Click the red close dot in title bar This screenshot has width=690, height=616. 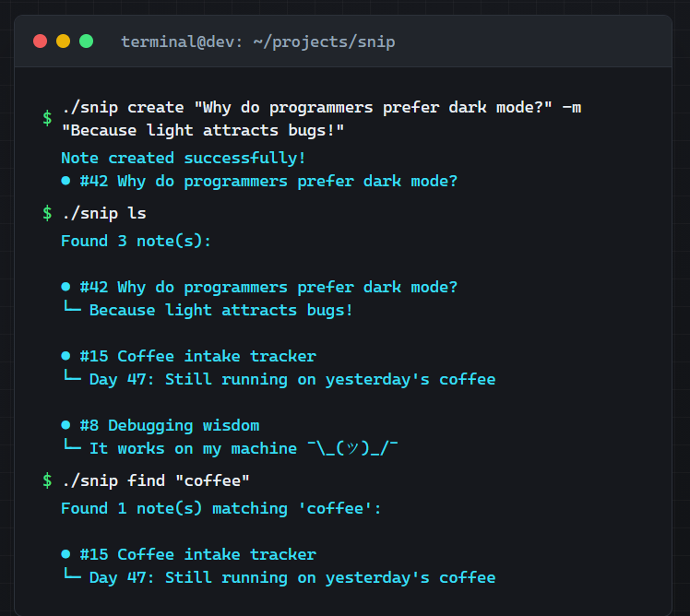tap(40, 41)
